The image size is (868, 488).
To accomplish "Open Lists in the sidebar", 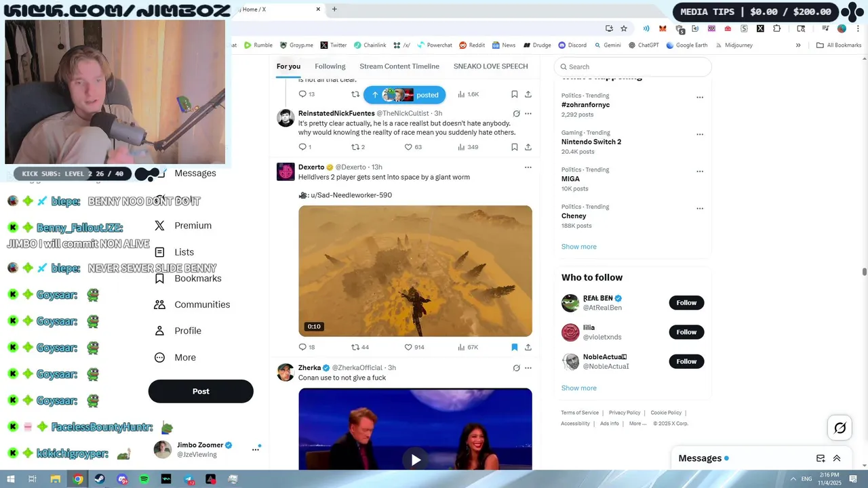I will point(174,252).
